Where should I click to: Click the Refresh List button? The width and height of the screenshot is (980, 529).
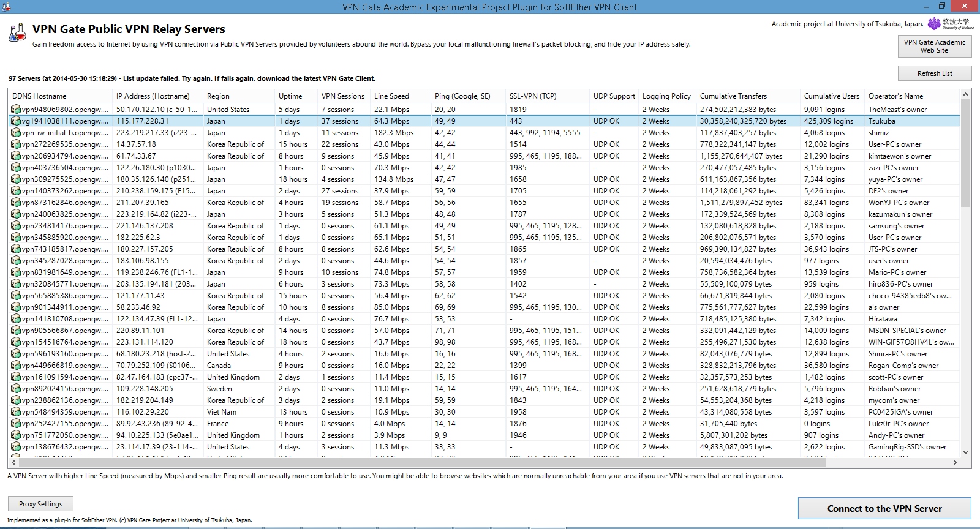click(x=935, y=73)
